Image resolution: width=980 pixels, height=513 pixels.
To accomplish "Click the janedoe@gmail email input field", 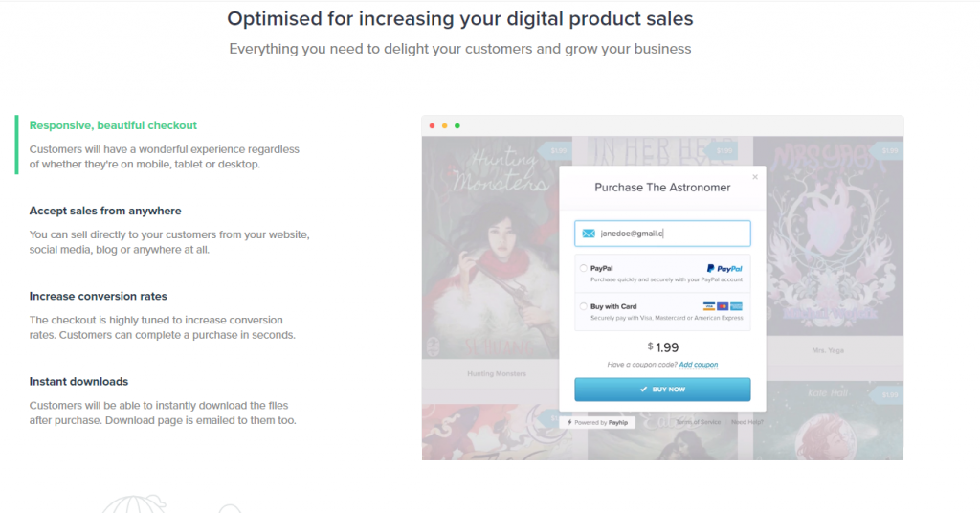I will [x=670, y=234].
